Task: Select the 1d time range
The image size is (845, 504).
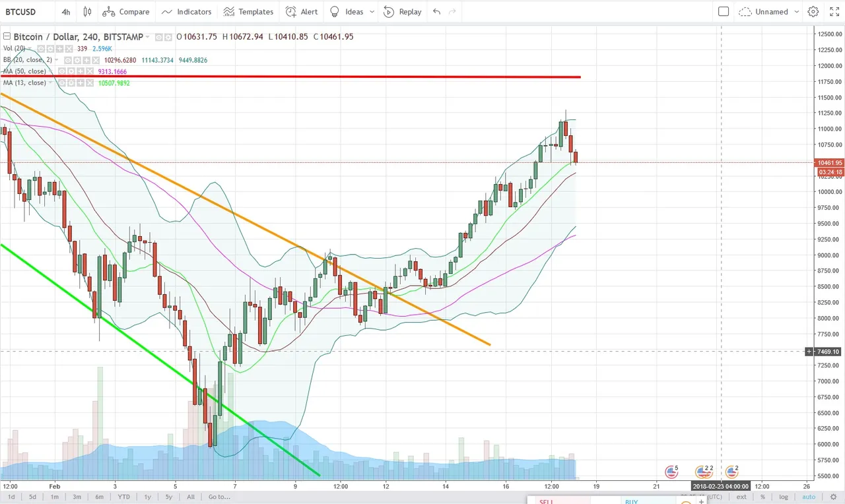Action: click(12, 497)
